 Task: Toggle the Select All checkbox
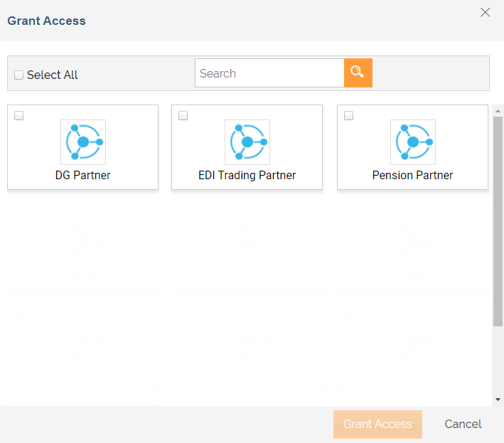[19, 75]
